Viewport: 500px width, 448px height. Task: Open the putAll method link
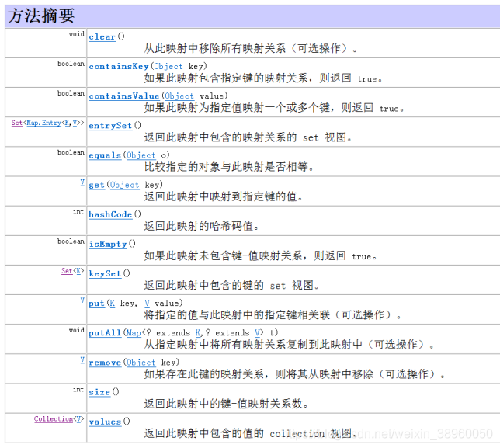pos(105,333)
